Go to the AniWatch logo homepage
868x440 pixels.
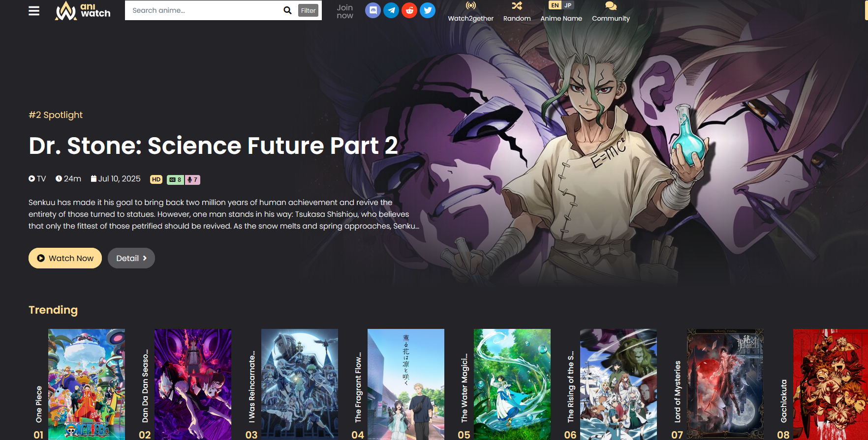(x=83, y=10)
